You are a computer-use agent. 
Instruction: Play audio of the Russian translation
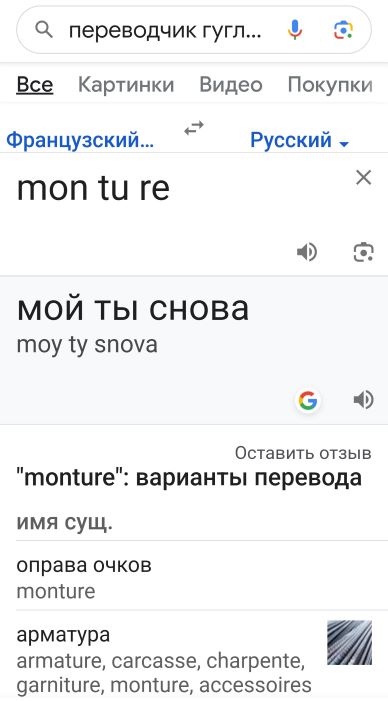point(363,400)
